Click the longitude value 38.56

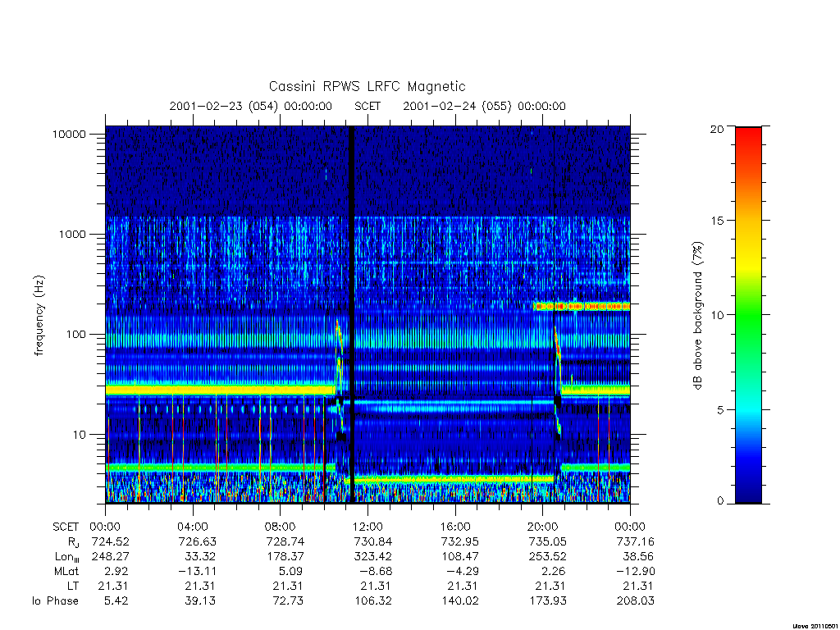637,557
